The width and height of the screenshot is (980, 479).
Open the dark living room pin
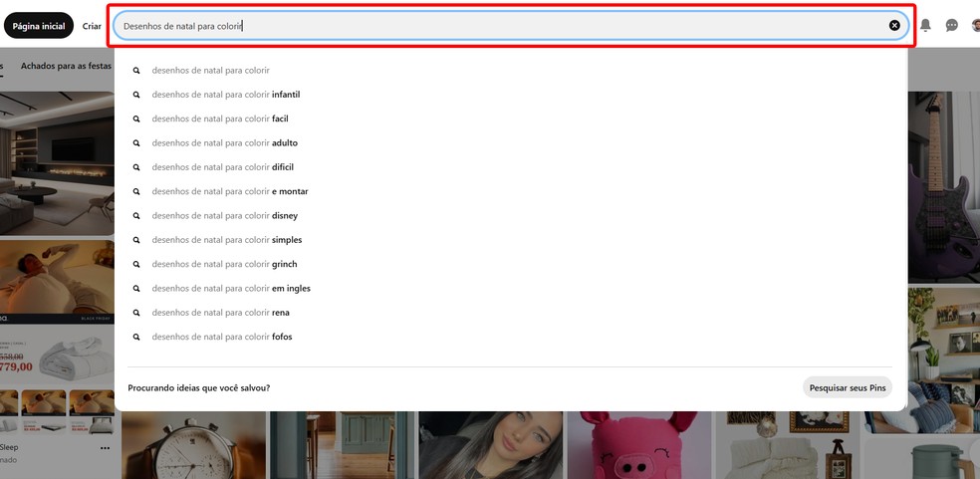click(57, 164)
